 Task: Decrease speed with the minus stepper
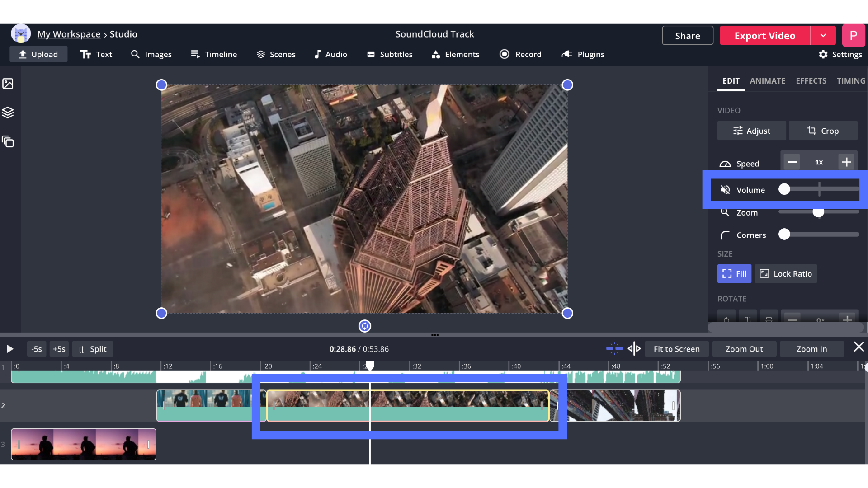point(792,162)
